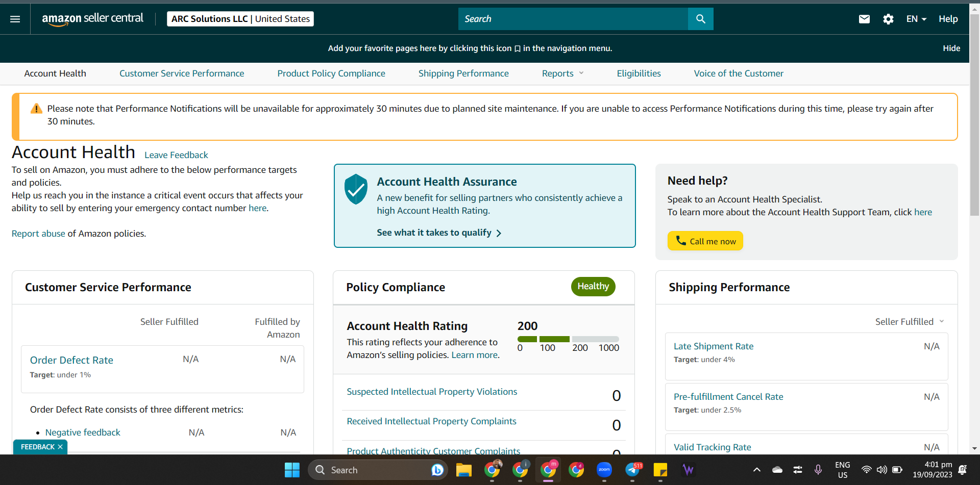Open the purple W app in taskbar
This screenshot has width=980, height=485.
tap(688, 470)
